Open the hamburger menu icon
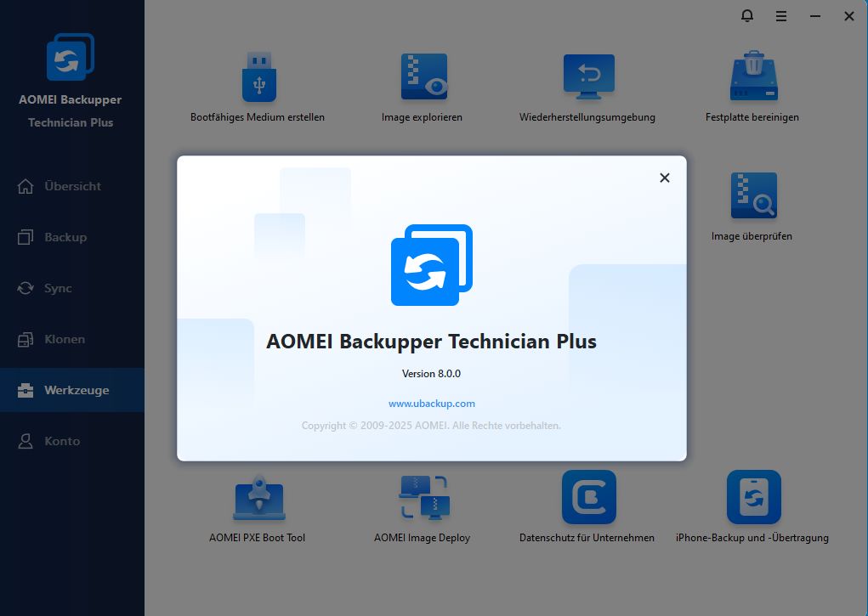The height and width of the screenshot is (616, 868). (781, 16)
